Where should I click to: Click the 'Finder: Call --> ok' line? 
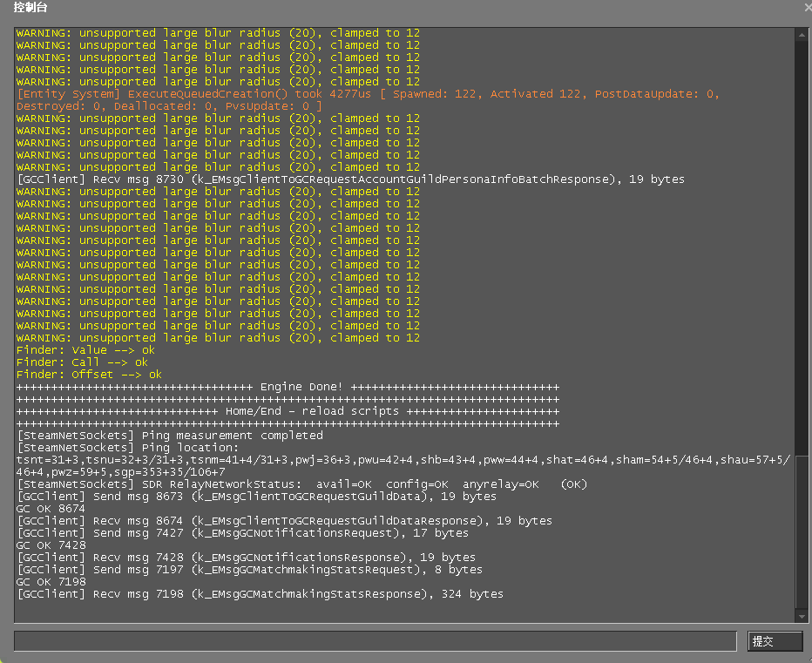tap(82, 362)
